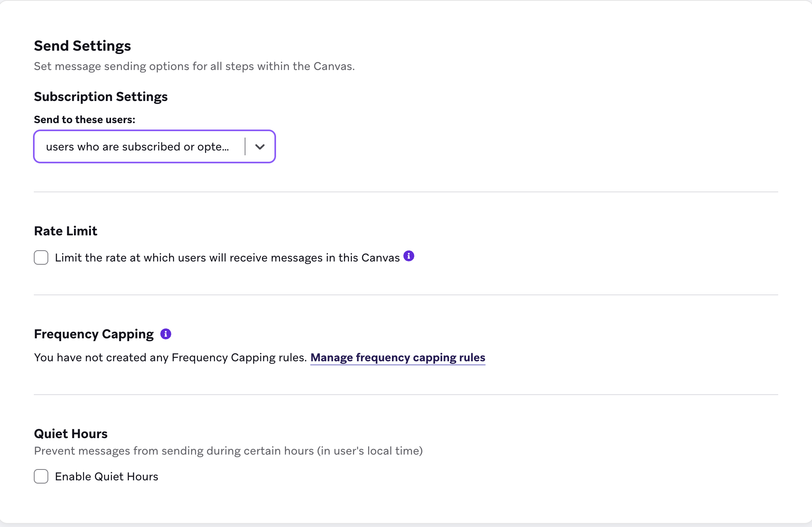
Task: Click the Send Settings heading
Action: click(82, 46)
